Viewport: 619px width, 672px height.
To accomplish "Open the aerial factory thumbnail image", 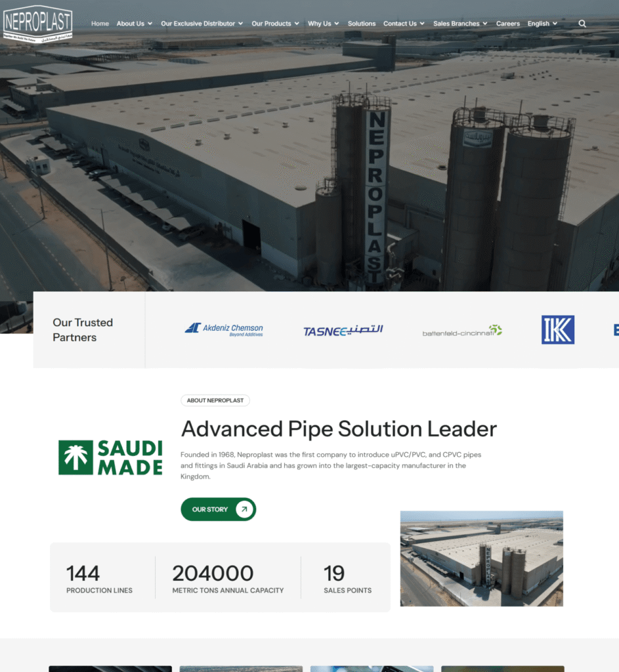I will 481,558.
